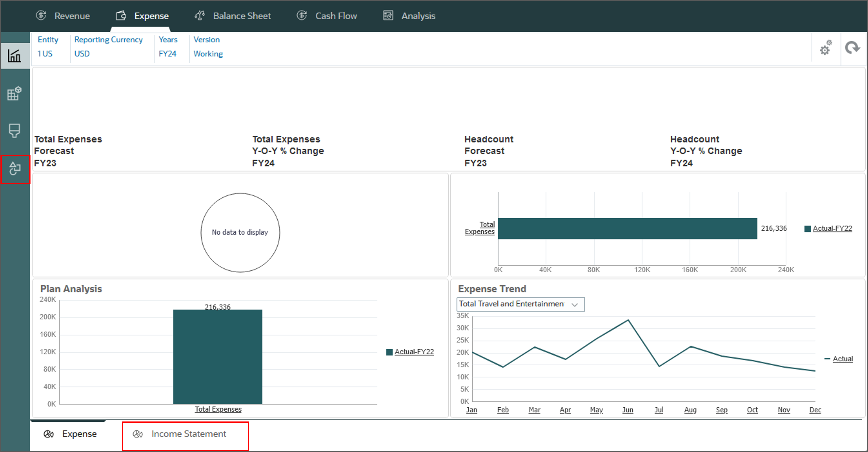
Task: Select Entity 1 US in the POV bar
Action: 45,53
